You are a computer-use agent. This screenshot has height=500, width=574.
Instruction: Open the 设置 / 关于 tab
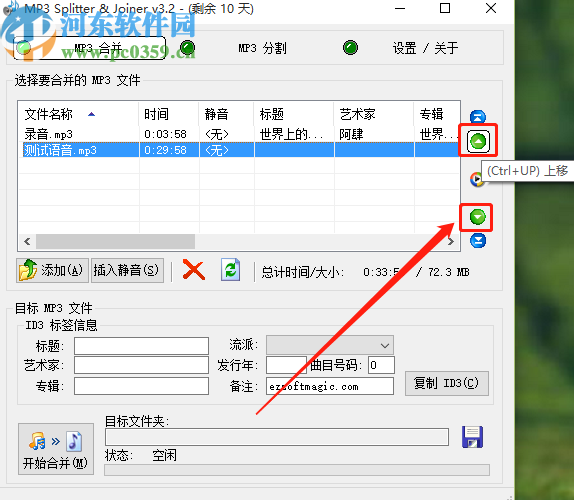[425, 48]
